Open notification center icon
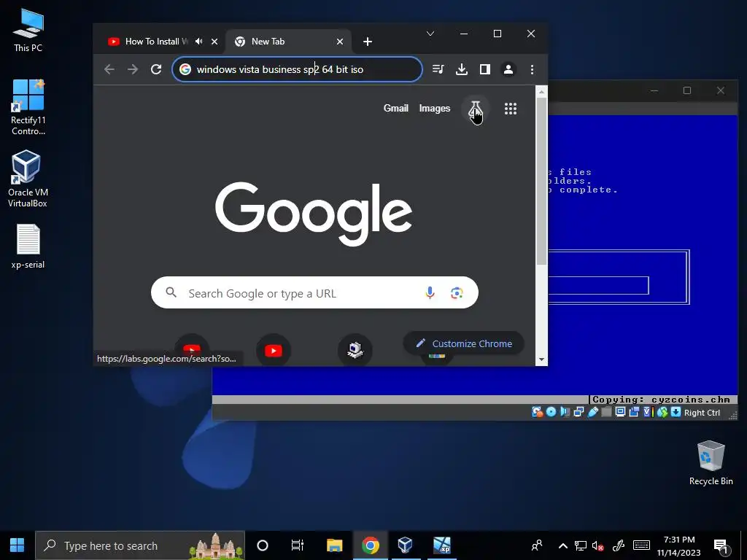 click(720, 545)
